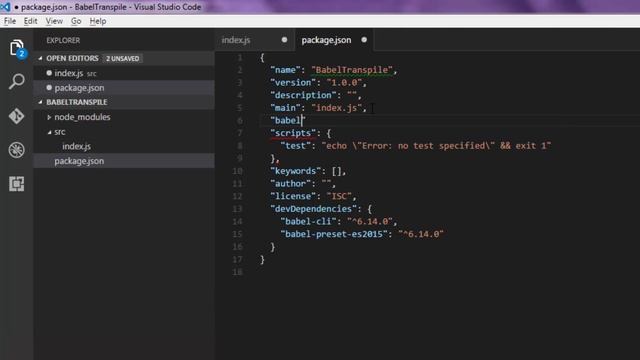The image size is (640, 360).
Task: Click the "ISC" license value
Action: 339,196
